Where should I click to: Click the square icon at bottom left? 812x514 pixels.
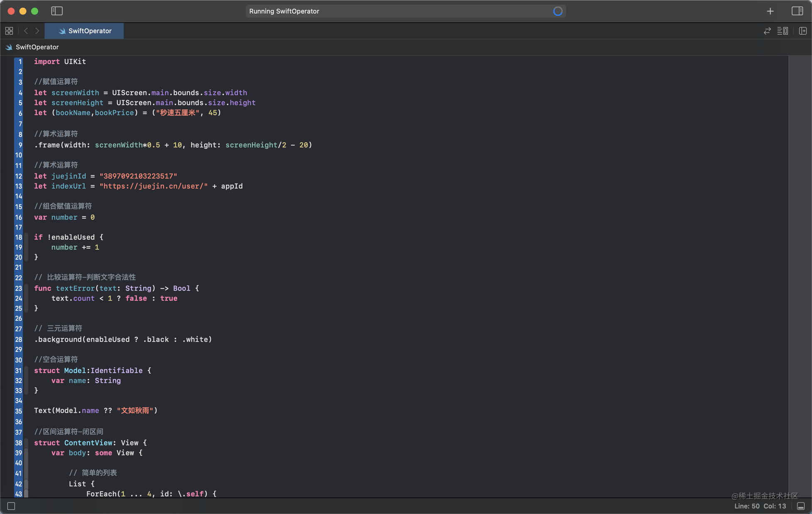(11, 506)
